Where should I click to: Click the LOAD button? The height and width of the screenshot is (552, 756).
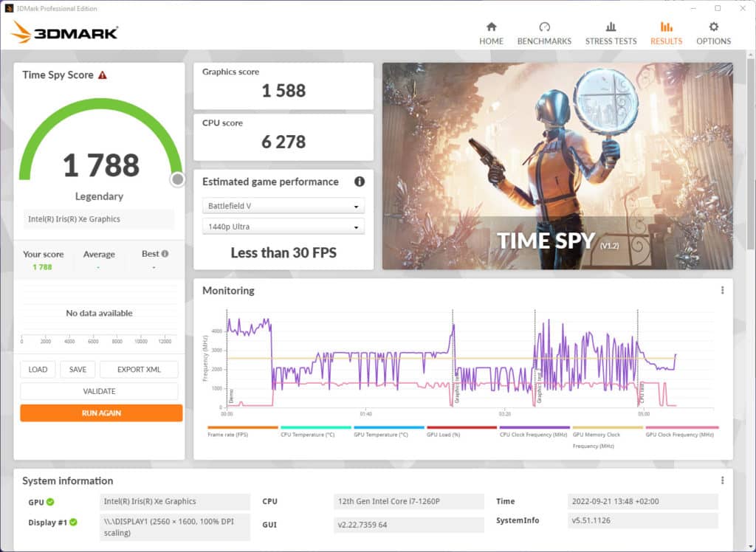pos(38,370)
